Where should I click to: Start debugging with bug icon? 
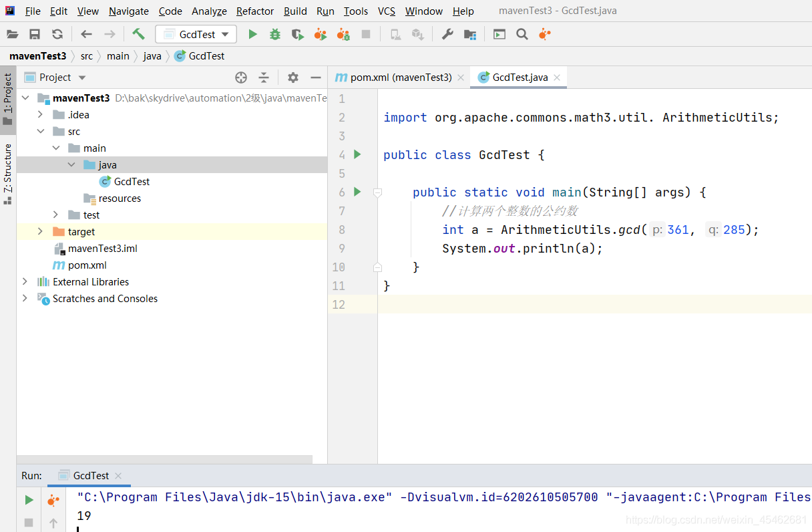point(275,34)
